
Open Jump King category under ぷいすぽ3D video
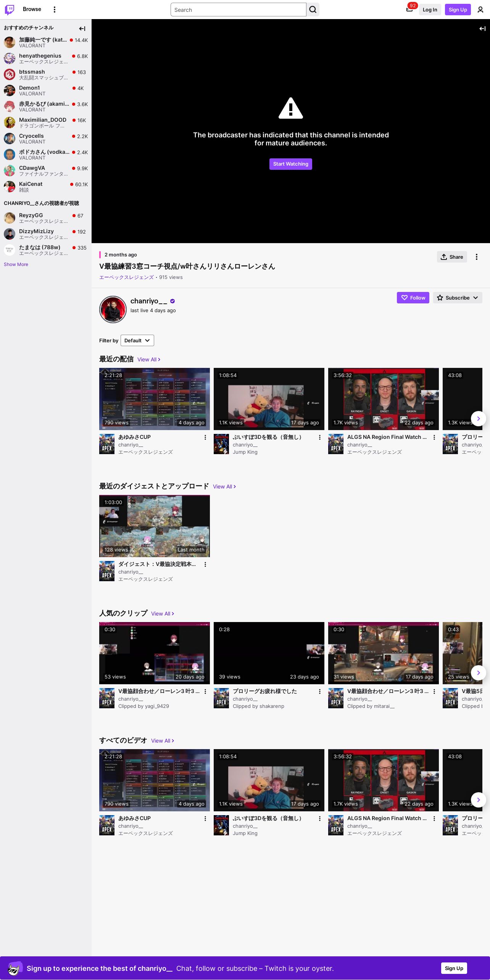click(245, 452)
